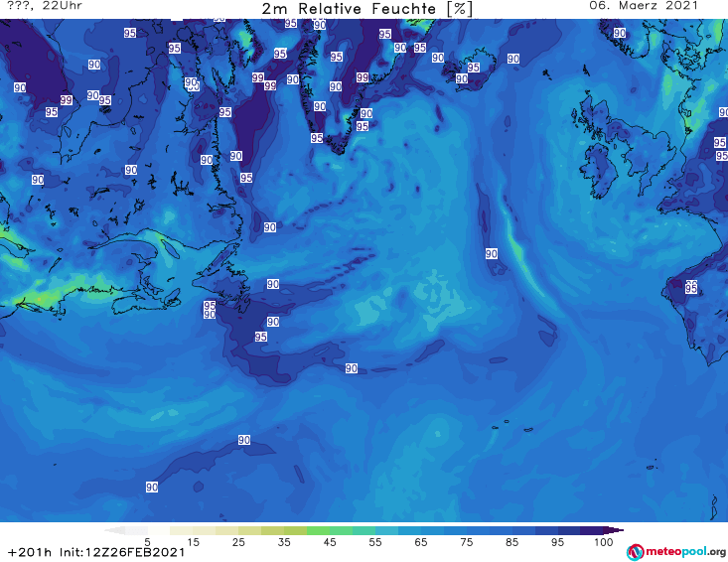This screenshot has width=728, height=562.
Task: Click the legend value '35'
Action: coord(284,542)
